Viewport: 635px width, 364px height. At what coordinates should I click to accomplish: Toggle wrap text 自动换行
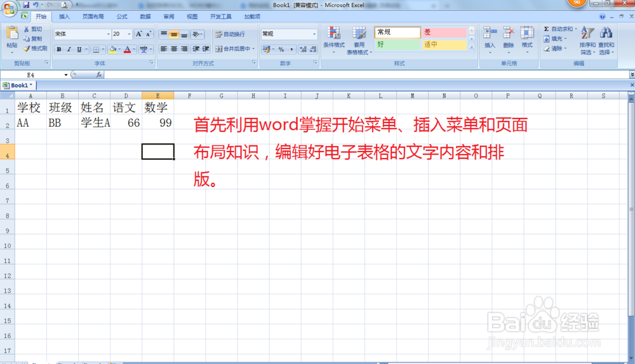click(230, 34)
